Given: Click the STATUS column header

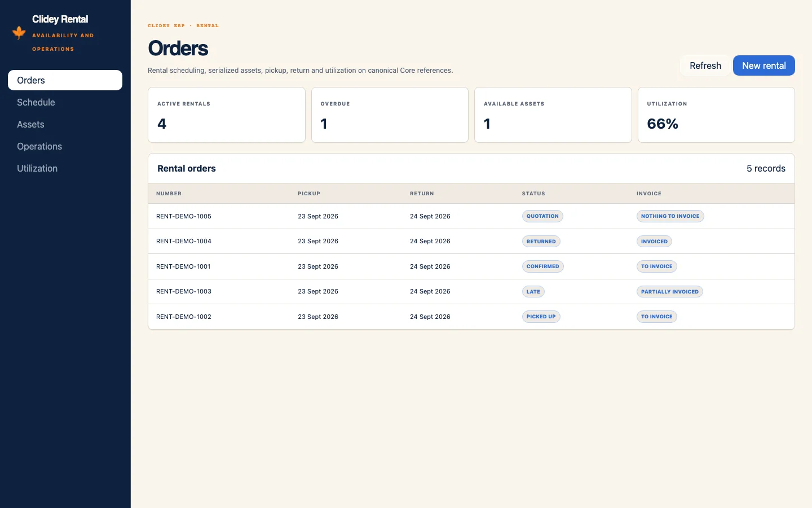Looking at the screenshot, I should tap(533, 194).
